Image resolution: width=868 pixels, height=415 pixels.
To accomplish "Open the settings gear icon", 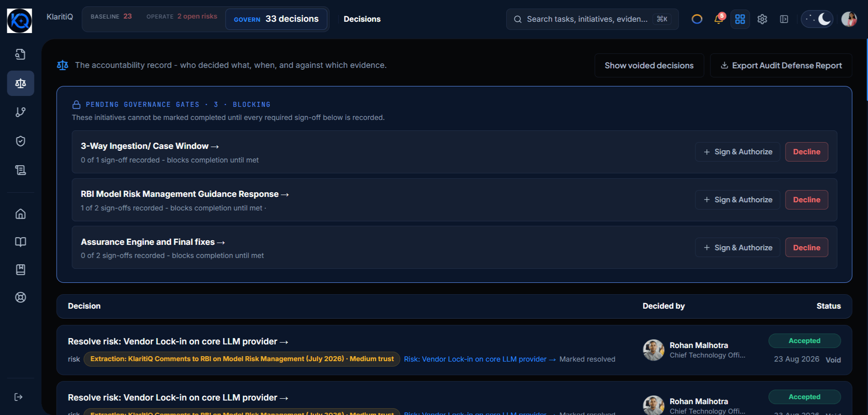I will point(762,19).
